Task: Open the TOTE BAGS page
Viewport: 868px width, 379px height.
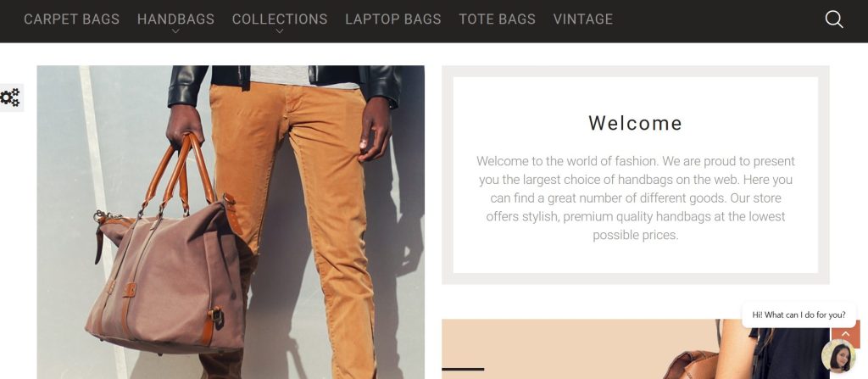Action: (x=497, y=20)
